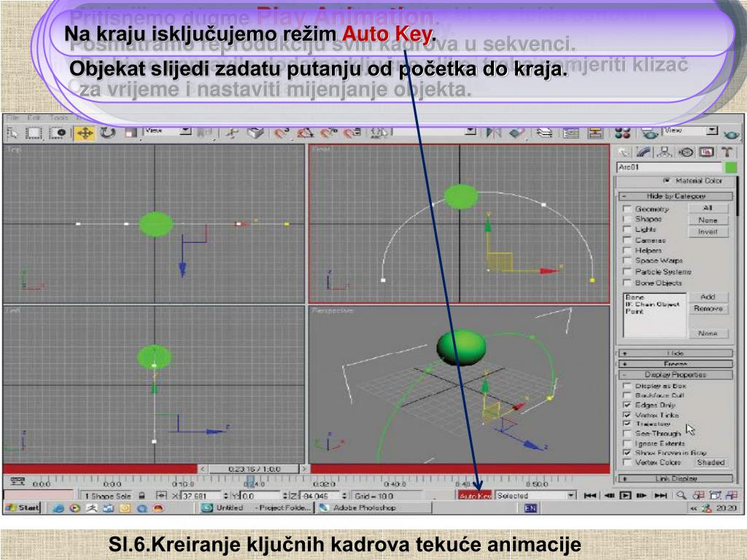Activate the Select and Move tool
The width and height of the screenshot is (747, 560).
click(x=85, y=133)
